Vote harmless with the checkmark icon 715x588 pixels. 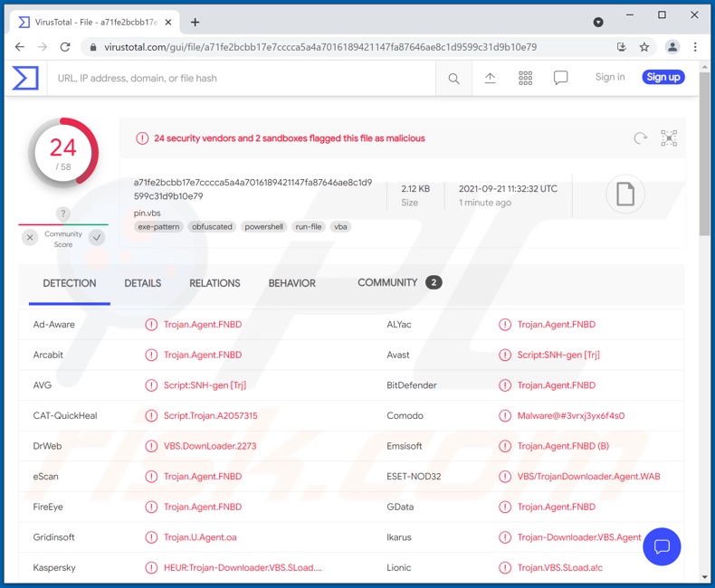(x=97, y=238)
